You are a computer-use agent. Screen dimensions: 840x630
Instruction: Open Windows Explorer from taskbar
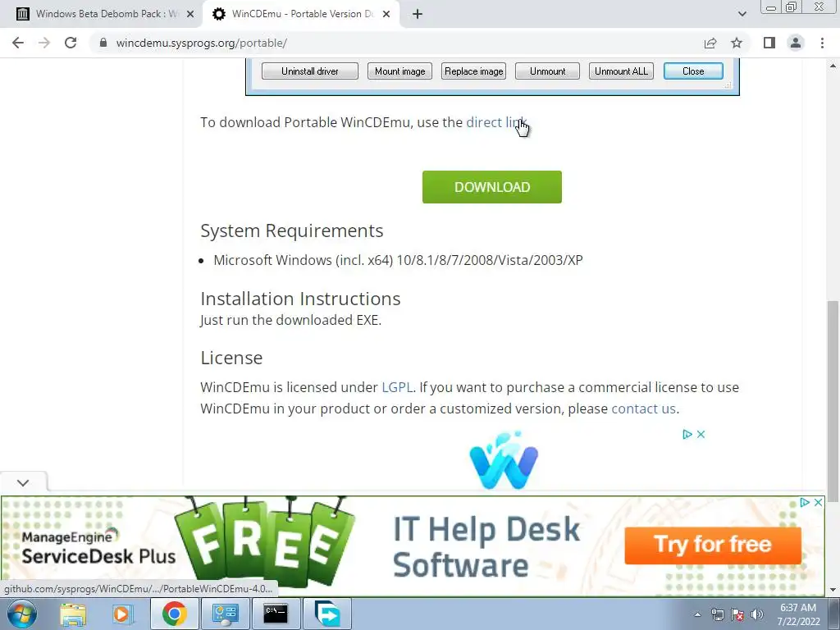point(73,614)
